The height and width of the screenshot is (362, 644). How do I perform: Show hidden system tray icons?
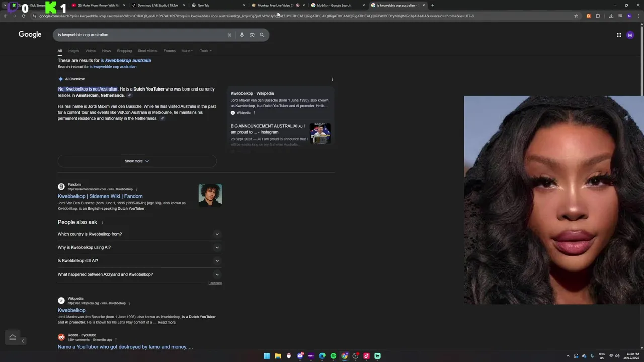click(x=568, y=356)
